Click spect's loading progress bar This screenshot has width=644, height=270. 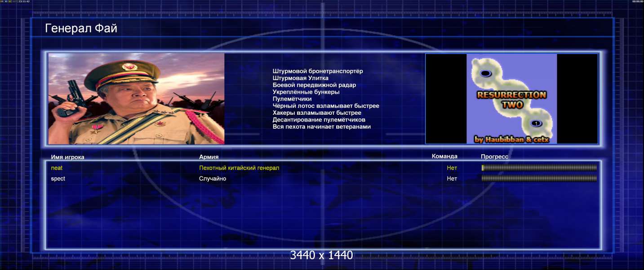point(539,179)
